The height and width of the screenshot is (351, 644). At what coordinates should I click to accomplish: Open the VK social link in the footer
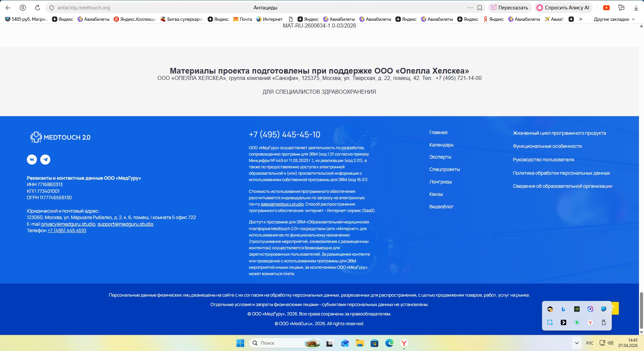point(32,160)
